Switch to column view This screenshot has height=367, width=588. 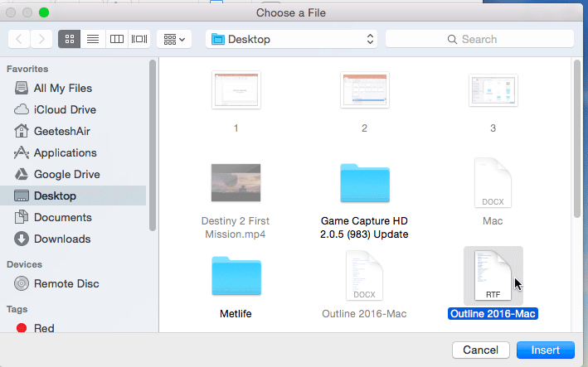[x=117, y=39]
